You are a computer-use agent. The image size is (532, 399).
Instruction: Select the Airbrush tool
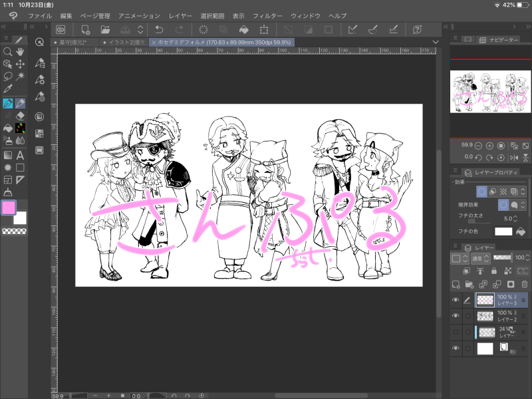click(7, 140)
